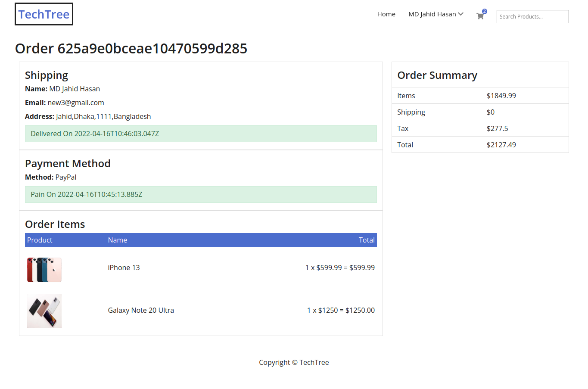This screenshot has width=588, height=389.
Task: Click the Order Items heading
Action: coord(55,224)
